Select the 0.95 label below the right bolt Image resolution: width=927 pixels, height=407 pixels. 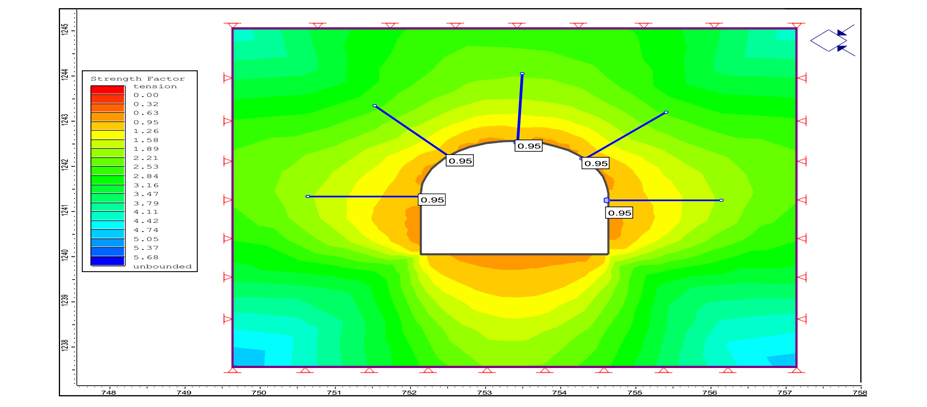[619, 213]
